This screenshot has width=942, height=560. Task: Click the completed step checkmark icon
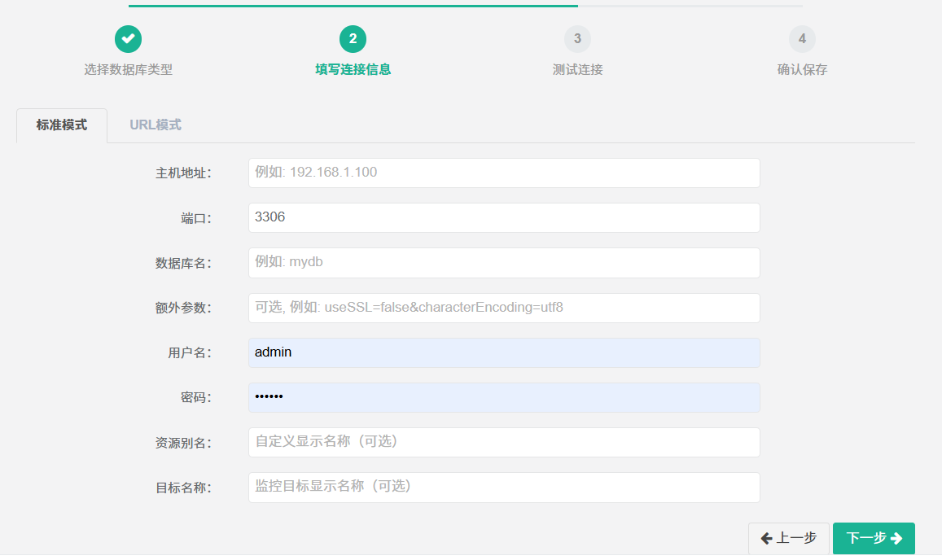128,39
